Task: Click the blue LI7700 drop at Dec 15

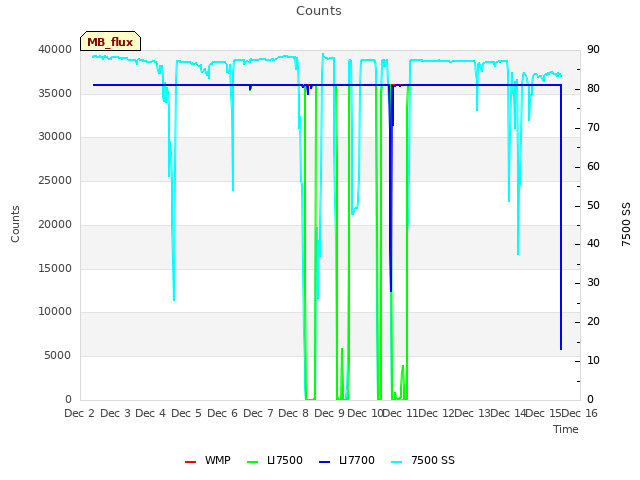Action: 561,216
